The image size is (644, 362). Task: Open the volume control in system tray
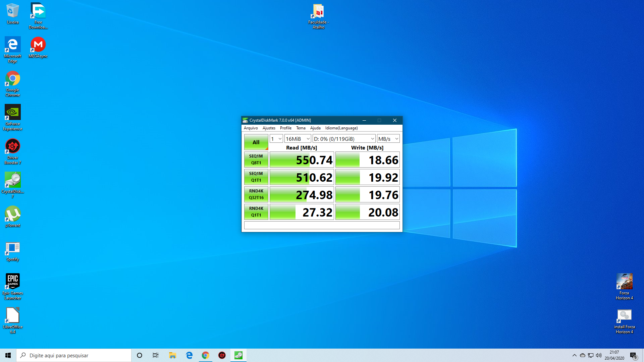(599, 355)
